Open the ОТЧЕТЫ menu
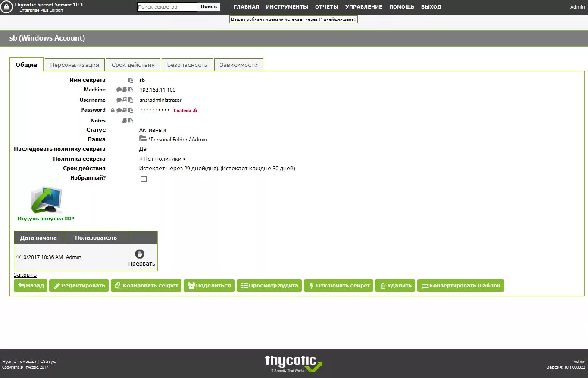The image size is (588, 378). 327,7
